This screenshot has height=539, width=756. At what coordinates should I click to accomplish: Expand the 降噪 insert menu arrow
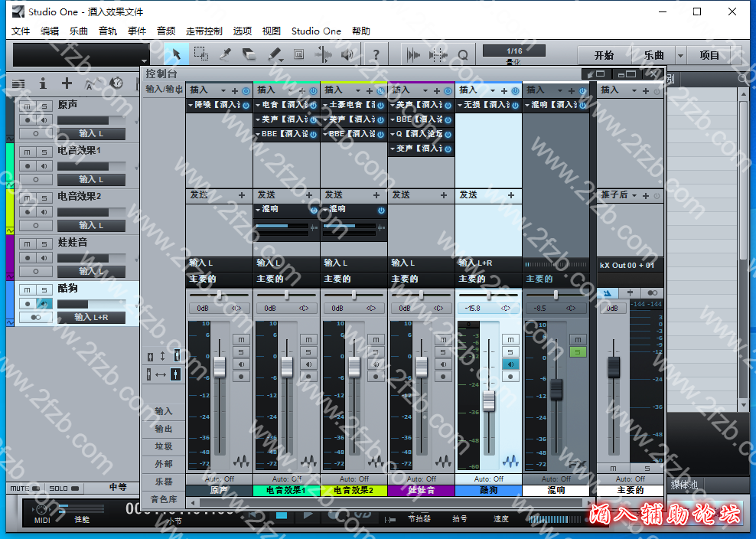[x=191, y=105]
